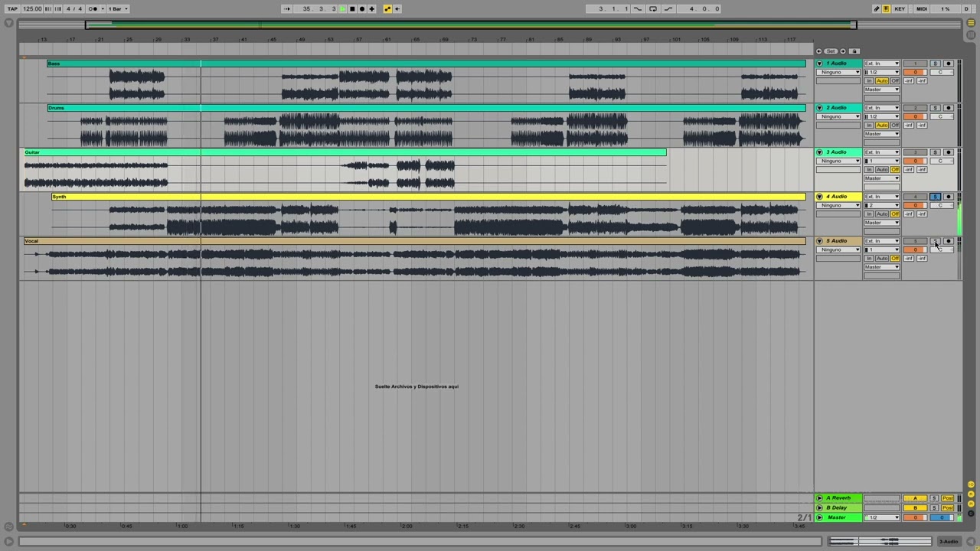Toggle 1 Audio track activator number
980x551 pixels.
pos(915,64)
